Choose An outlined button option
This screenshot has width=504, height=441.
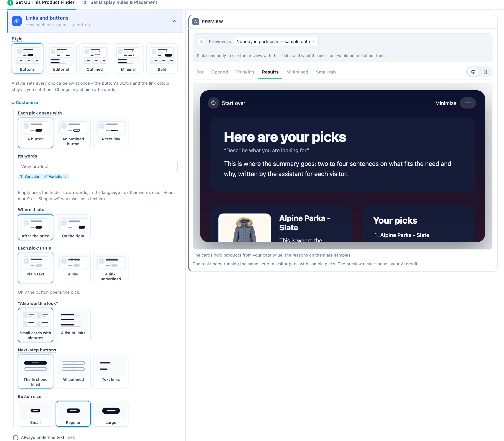[73, 133]
